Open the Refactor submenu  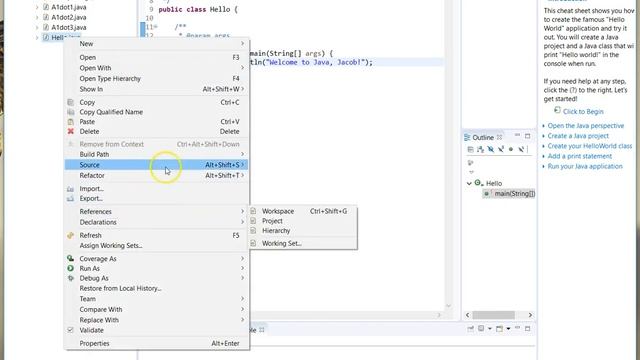coord(157,176)
